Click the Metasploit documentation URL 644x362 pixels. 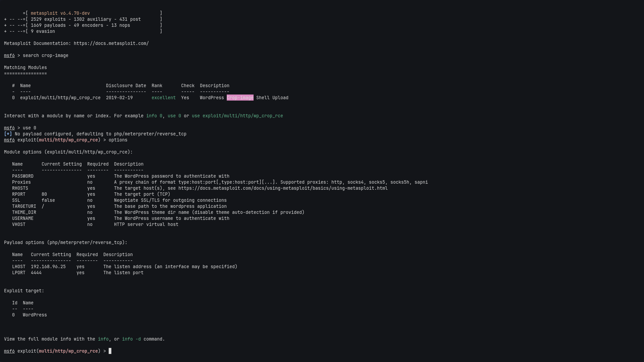click(111, 44)
